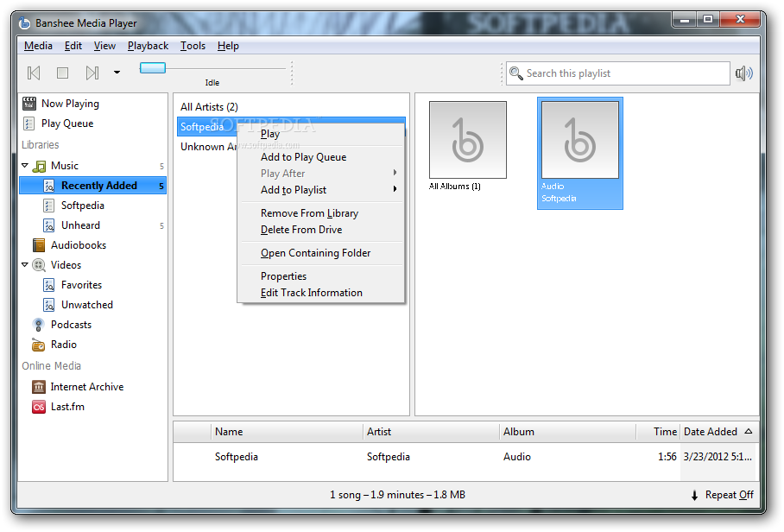Focus the Search this playlist field
The image size is (784, 532).
click(x=617, y=73)
